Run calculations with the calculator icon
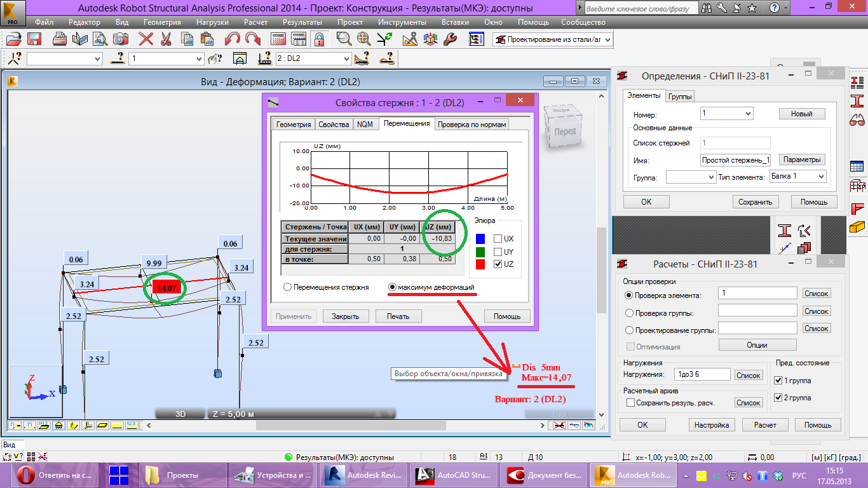This screenshot has height=488, width=868. pos(278,39)
